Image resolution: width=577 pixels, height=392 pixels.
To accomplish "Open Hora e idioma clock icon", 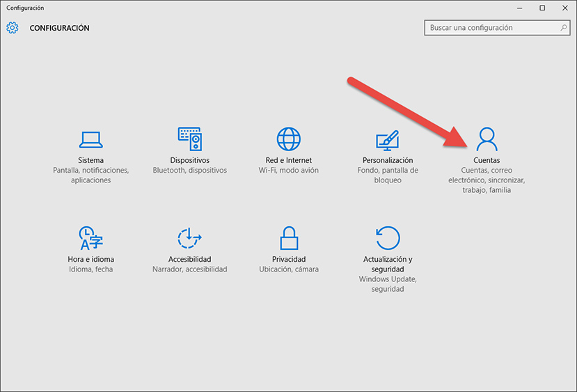I will (x=90, y=238).
